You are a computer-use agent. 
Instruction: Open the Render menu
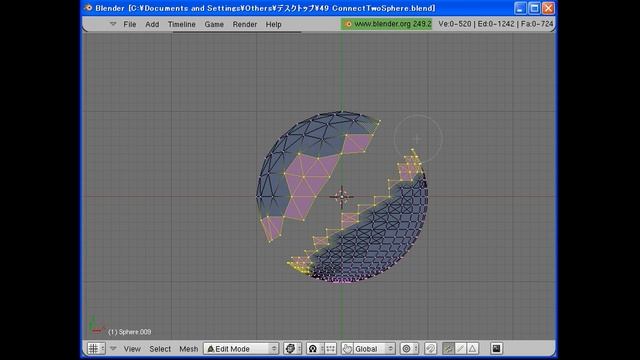245,24
